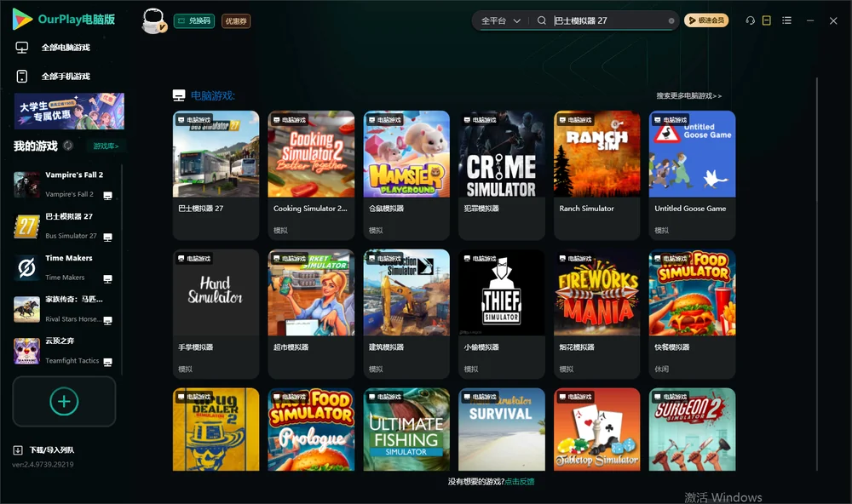Open 搜索更多电脑游戏>> link
This screenshot has width=852, height=504.
[x=688, y=96]
